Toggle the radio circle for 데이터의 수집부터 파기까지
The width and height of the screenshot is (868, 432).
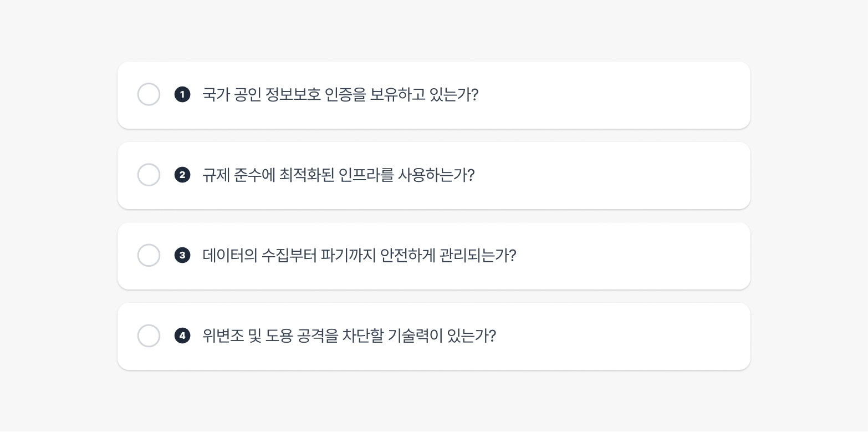149,256
